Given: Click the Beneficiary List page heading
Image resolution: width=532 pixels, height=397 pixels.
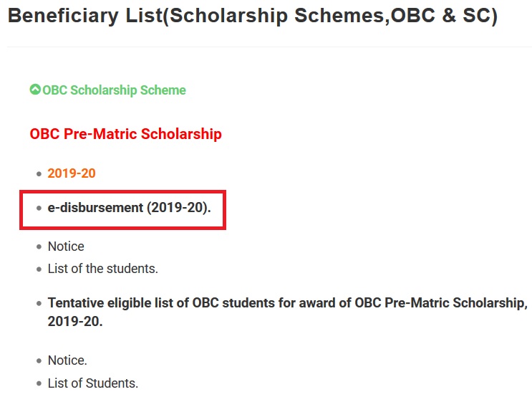Looking at the screenshot, I should pos(252,17).
